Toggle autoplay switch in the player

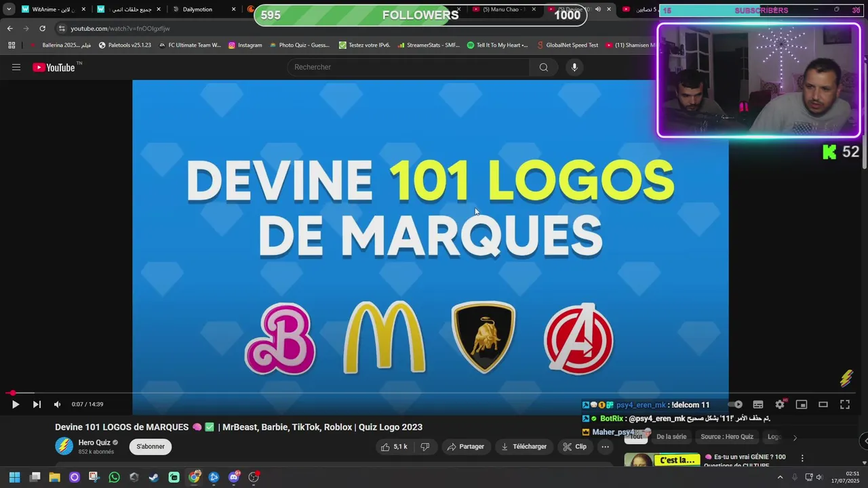coord(736,405)
